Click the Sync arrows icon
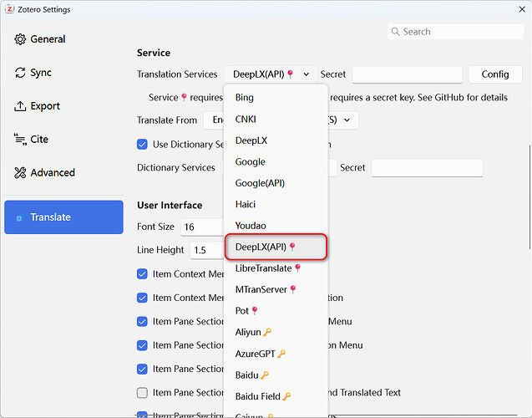532x418 pixels. coord(20,73)
